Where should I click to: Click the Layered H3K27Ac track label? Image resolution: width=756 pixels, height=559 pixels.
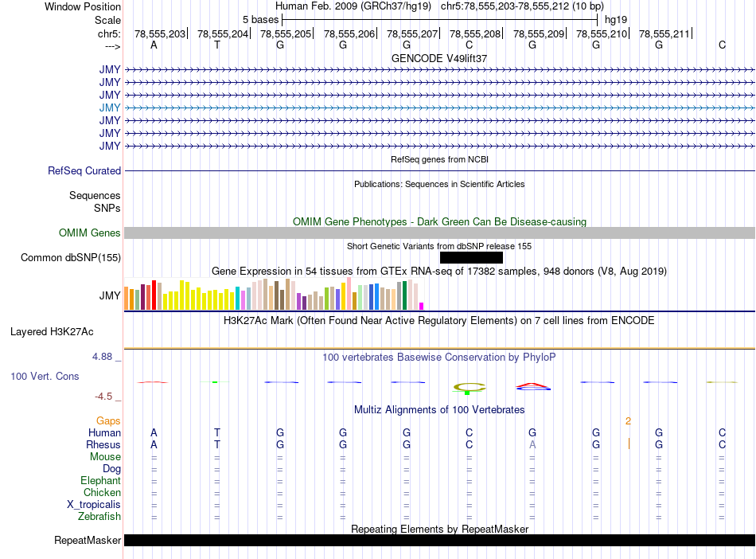click(52, 332)
